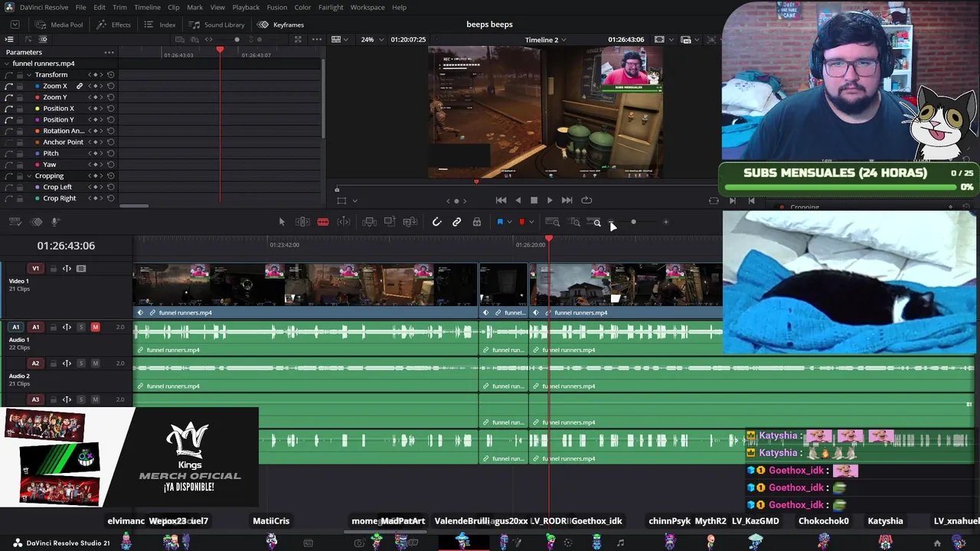Open the Timeline menu
Screen dimensions: 980x551
pyautogui.click(x=147, y=8)
